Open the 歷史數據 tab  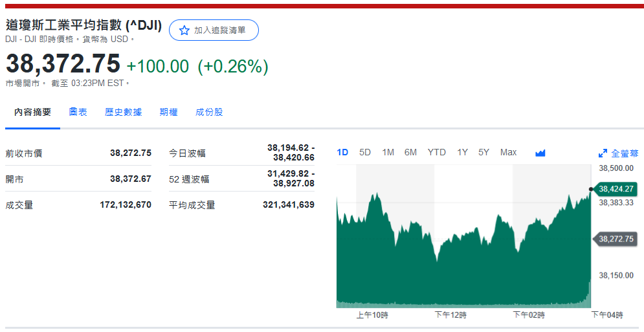(123, 112)
